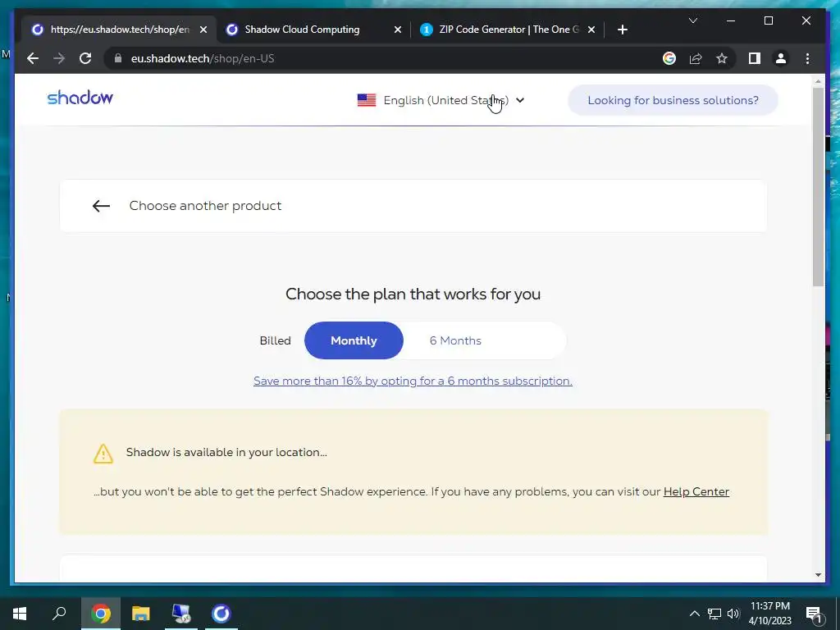
Task: Click the page scrollbar thumb
Action: point(818,186)
